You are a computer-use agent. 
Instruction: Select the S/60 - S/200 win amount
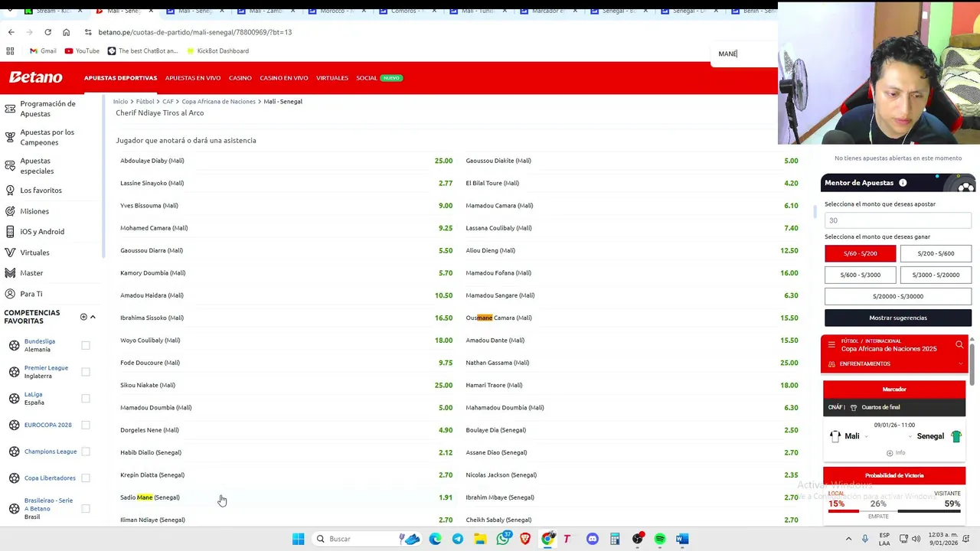click(x=860, y=253)
